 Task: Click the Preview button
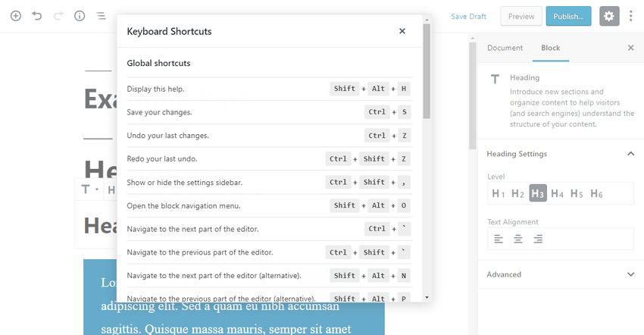click(521, 17)
